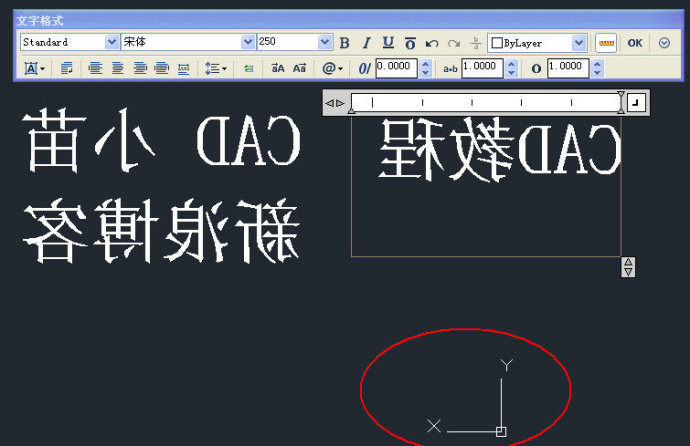Screen dimensions: 690x446
Task: Open the line spacing button
Action: (x=215, y=68)
